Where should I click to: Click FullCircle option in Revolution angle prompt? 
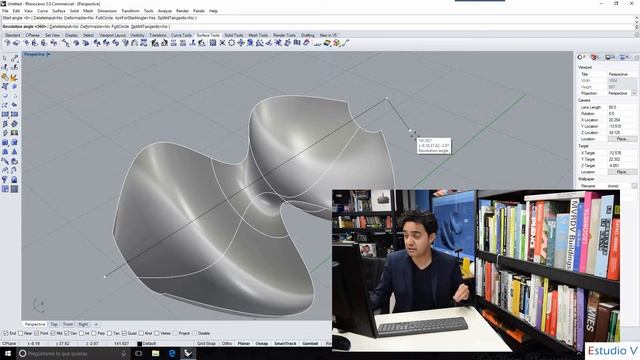[x=120, y=27]
